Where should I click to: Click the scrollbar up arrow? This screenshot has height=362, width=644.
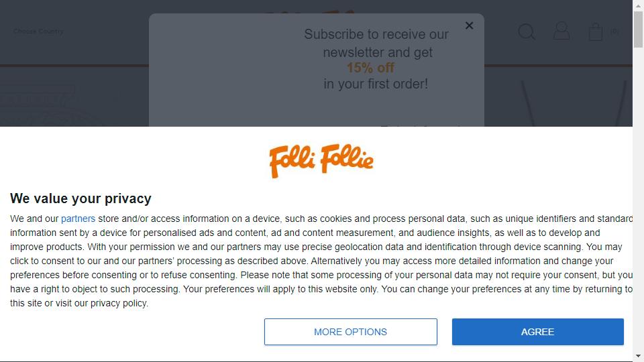click(638, 5)
